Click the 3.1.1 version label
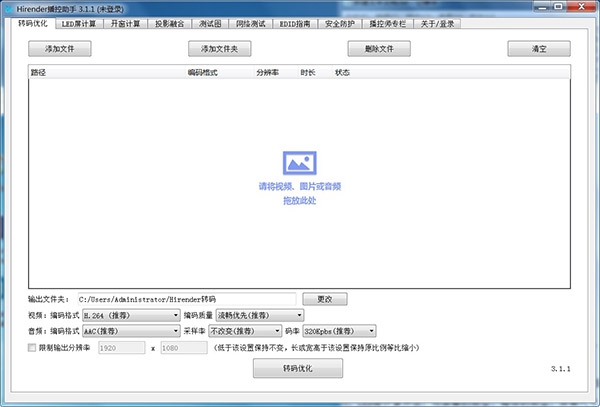 [561, 369]
